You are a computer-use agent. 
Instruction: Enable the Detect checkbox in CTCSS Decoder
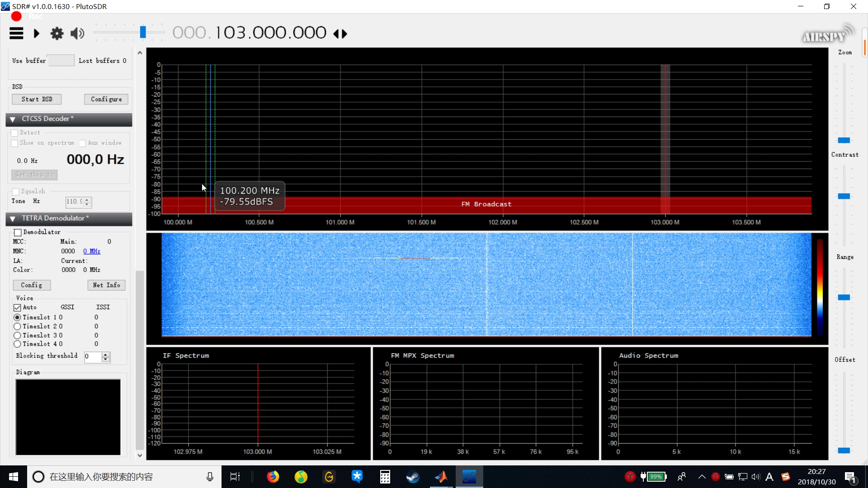(14, 132)
